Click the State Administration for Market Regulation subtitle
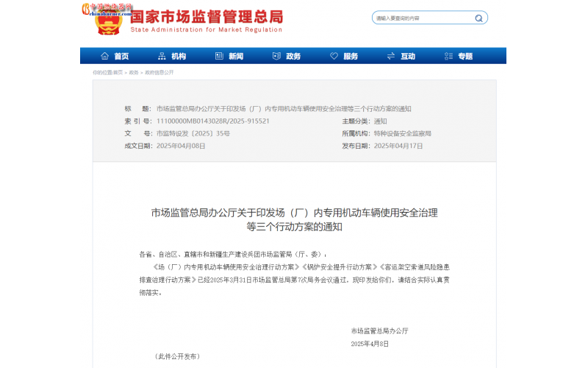588x368 pixels. [207, 29]
